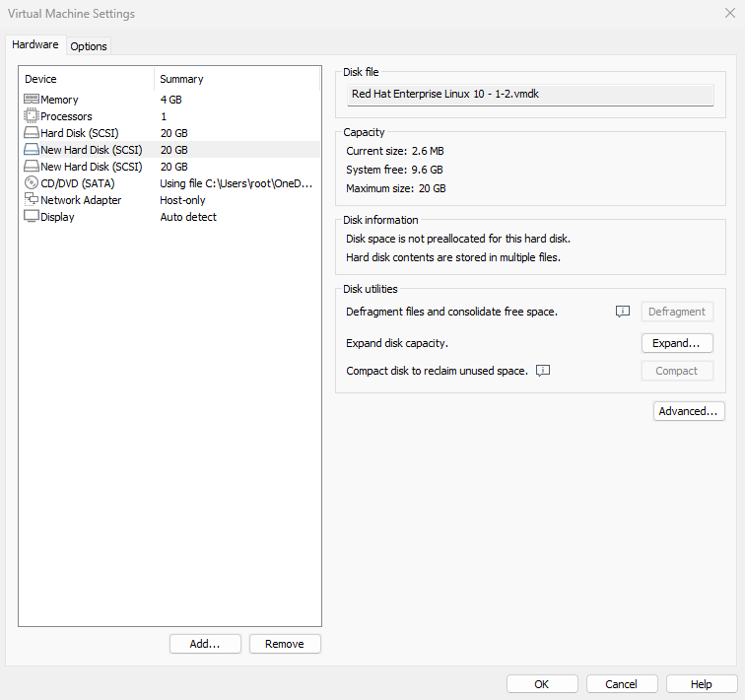Image resolution: width=745 pixels, height=700 pixels.
Task: Click the info icon next to Compact disk text
Action: pos(542,371)
